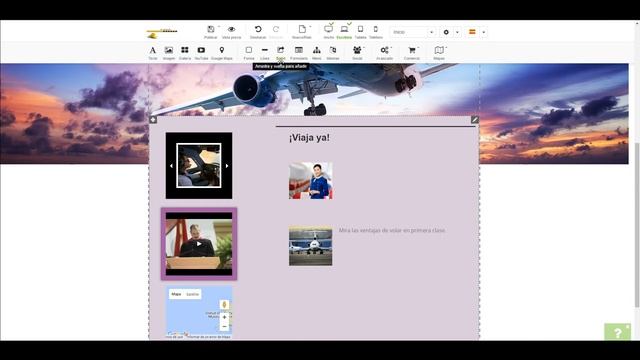
Task: Zoom in on the map
Action: click(x=224, y=317)
